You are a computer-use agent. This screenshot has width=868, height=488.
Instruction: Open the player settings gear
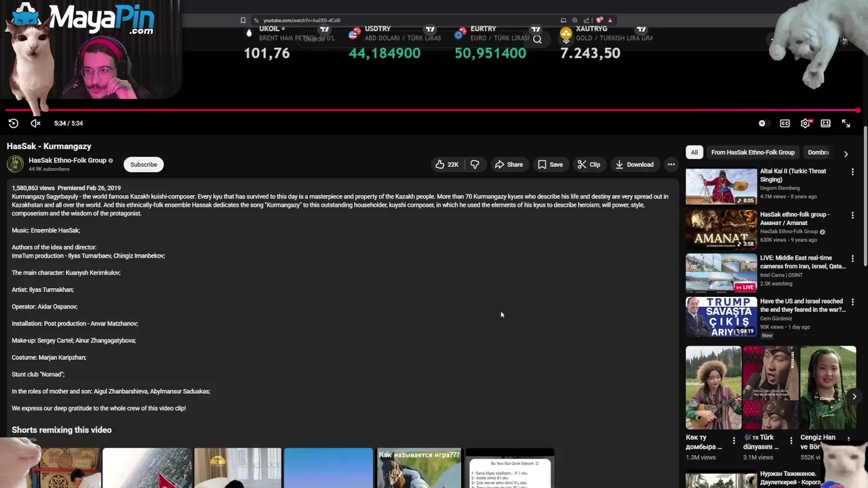806,123
